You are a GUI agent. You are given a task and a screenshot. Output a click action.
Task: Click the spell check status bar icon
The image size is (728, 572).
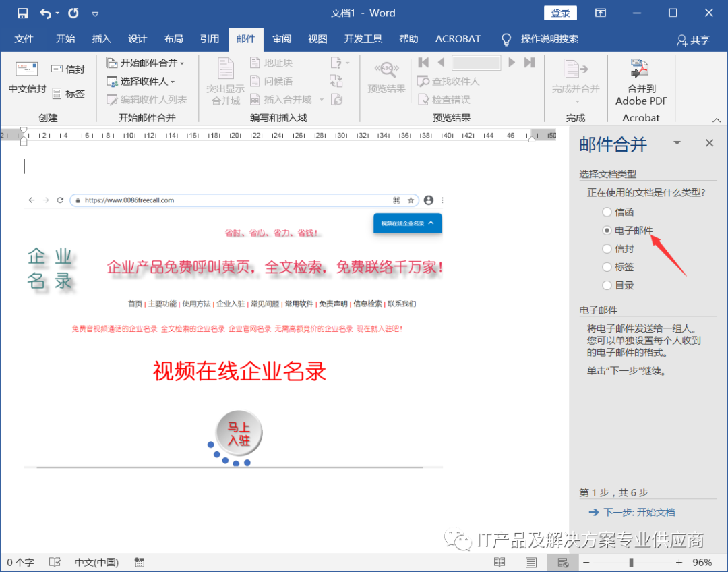tap(55, 563)
